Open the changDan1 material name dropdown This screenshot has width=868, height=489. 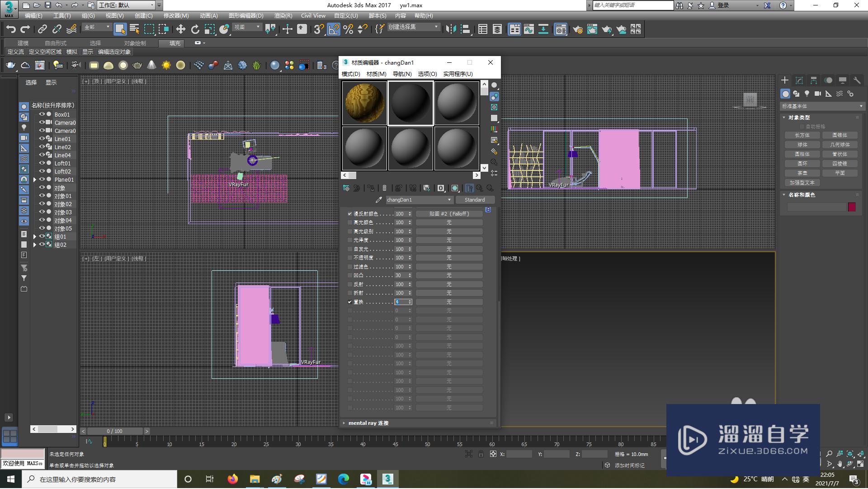449,200
